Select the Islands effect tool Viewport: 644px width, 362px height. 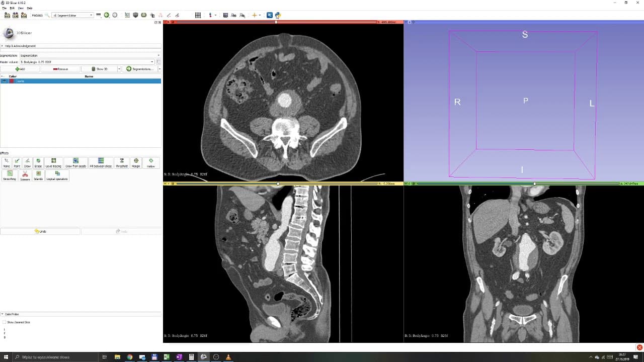[38, 176]
